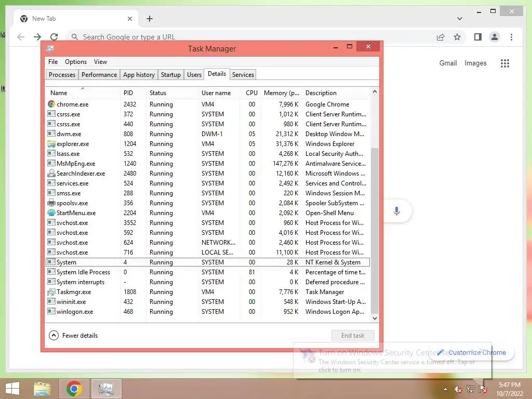Click the StartMenu.exe shell icon
This screenshot has height=399, width=532.
point(51,212)
